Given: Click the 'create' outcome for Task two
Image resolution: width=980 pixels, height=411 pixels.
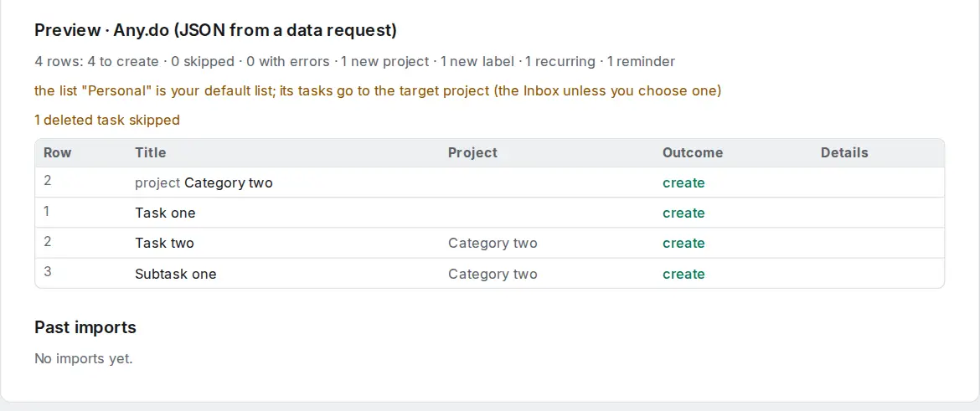Looking at the screenshot, I should (683, 243).
